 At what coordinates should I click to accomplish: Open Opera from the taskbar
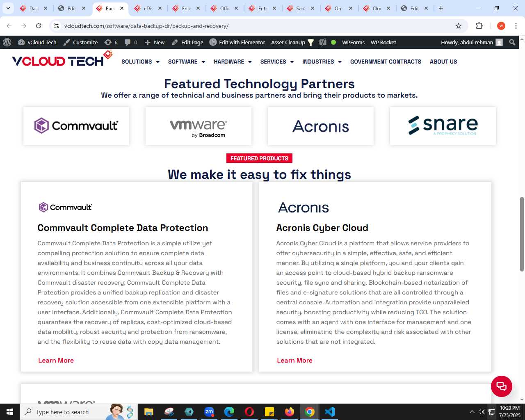pyautogui.click(x=249, y=412)
